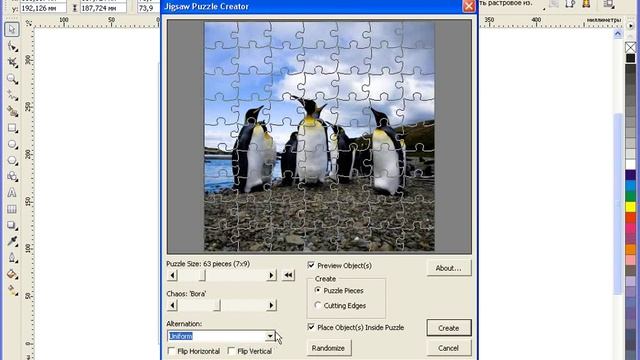This screenshot has width=640, height=360.
Task: Toggle Place Object(s) Inside Puzzle checkbox
Action: pyautogui.click(x=311, y=327)
